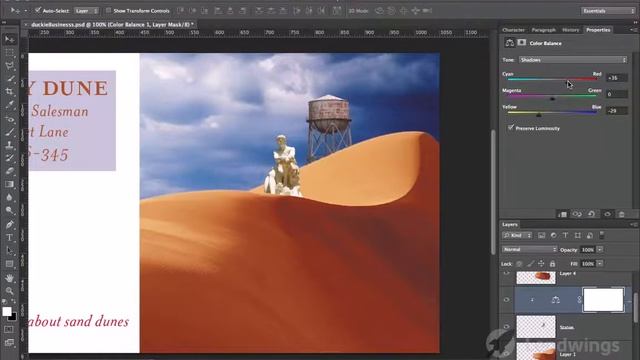Open the Layers panel flyout menu
Viewport: 640px width, 360px height.
[x=633, y=224]
